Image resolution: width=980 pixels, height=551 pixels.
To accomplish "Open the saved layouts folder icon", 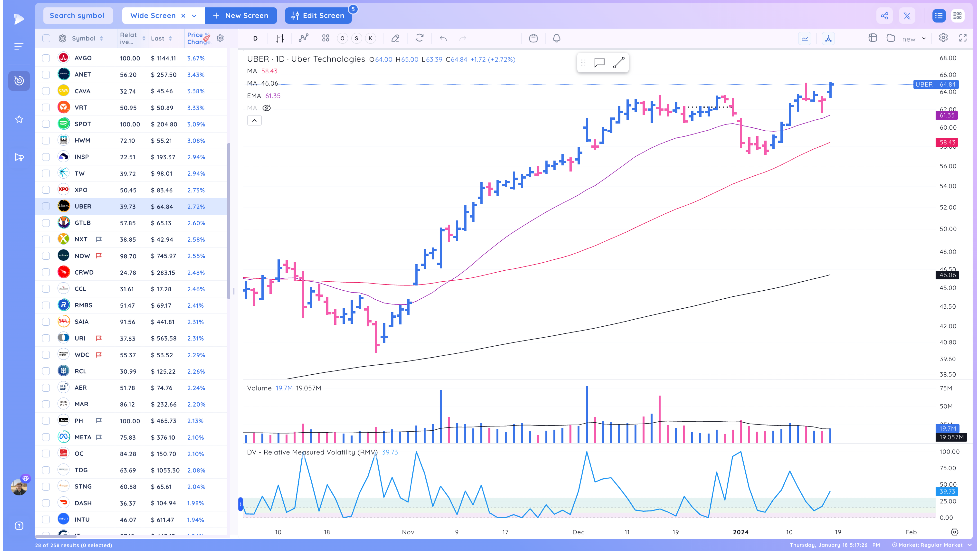I will coord(891,38).
